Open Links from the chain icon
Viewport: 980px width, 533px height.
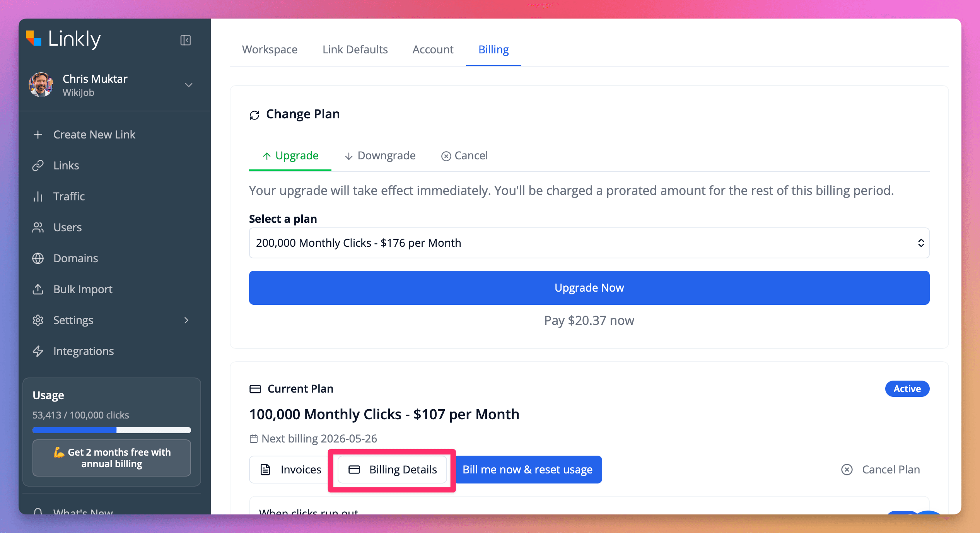[38, 166]
